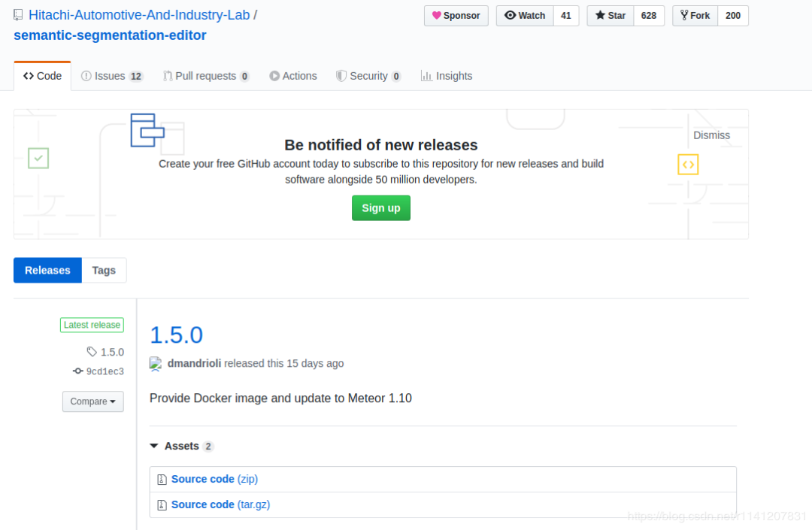Screen dimensions: 812x530
Task: Click the Issues circle icon
Action: click(86, 76)
